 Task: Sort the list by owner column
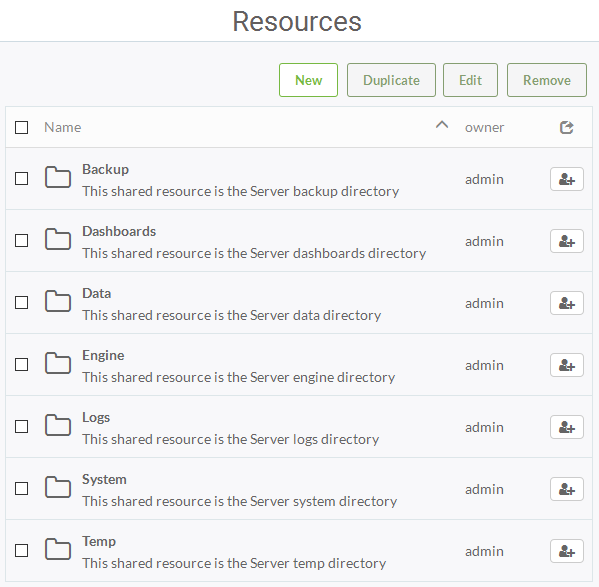pyautogui.click(x=484, y=127)
